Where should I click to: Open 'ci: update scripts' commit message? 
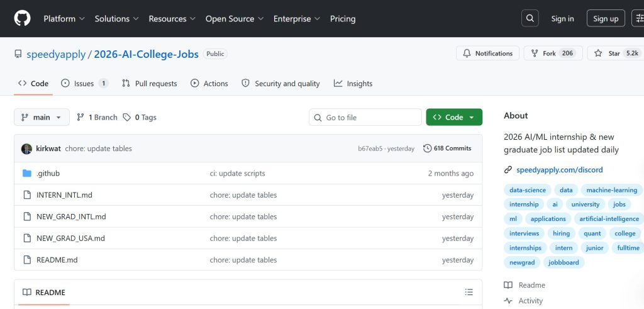(237, 174)
